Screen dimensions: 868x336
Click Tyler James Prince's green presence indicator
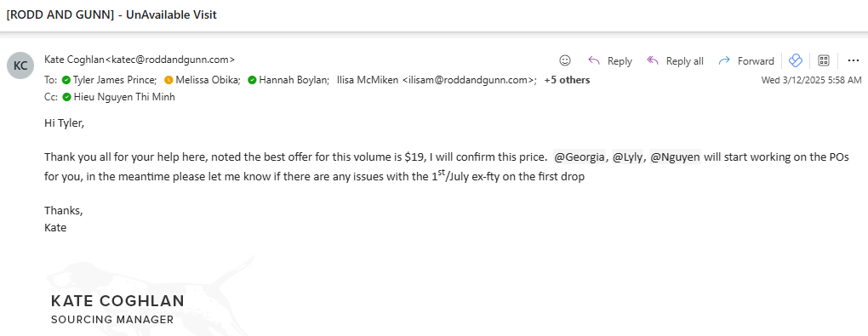pos(66,80)
